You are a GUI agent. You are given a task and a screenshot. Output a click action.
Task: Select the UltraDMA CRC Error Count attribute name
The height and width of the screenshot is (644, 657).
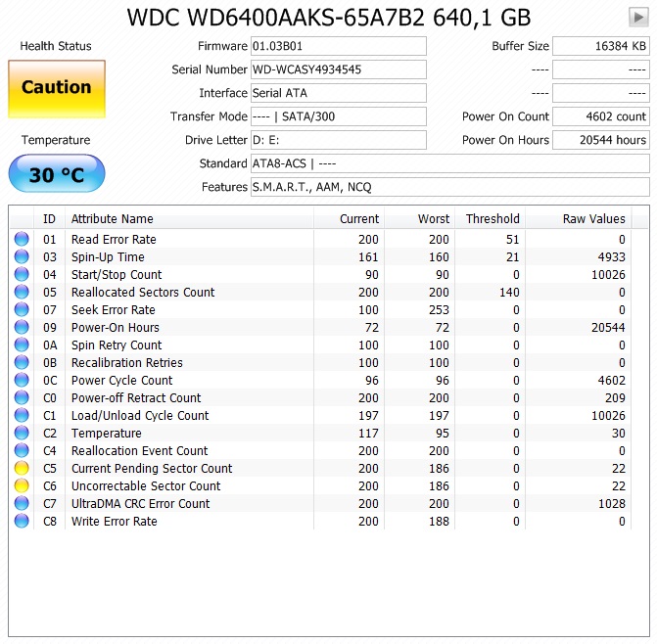[140, 503]
